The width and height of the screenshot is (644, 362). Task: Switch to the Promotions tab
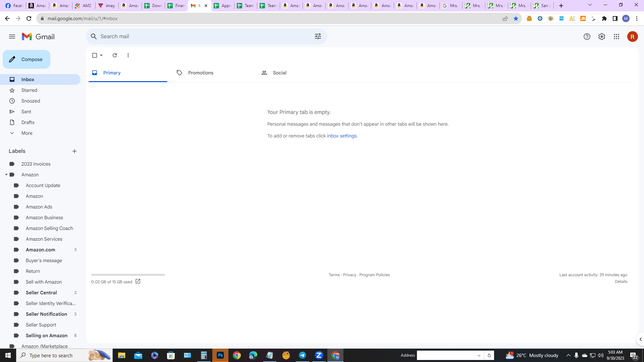pos(213,73)
